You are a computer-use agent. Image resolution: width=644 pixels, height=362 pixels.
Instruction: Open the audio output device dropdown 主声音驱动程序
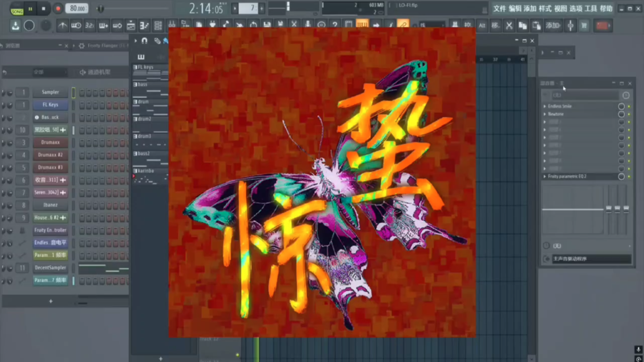590,259
